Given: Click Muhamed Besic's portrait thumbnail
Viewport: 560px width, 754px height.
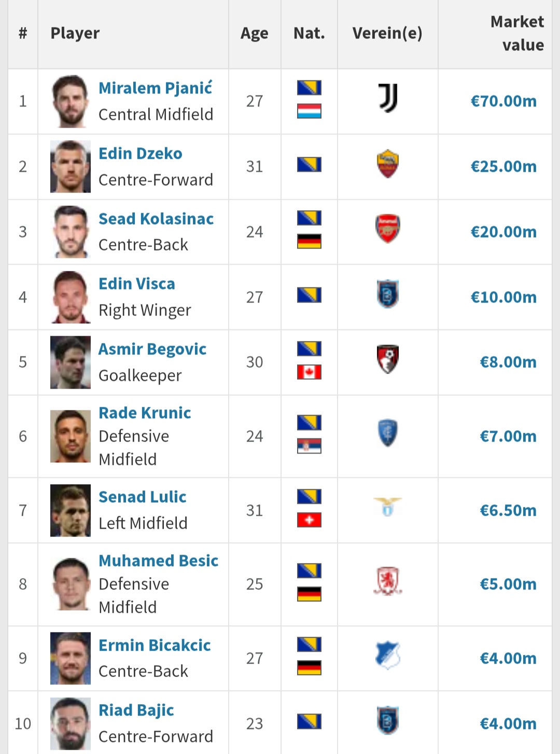Looking at the screenshot, I should [71, 584].
